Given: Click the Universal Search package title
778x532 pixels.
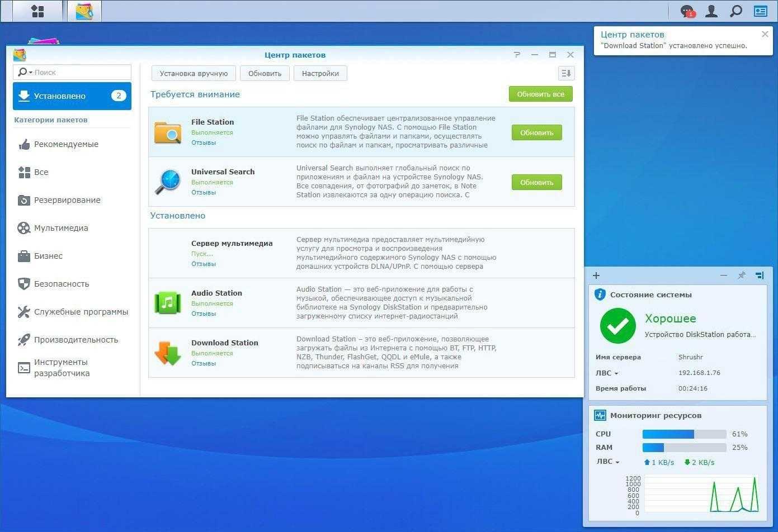Looking at the screenshot, I should pyautogui.click(x=223, y=172).
